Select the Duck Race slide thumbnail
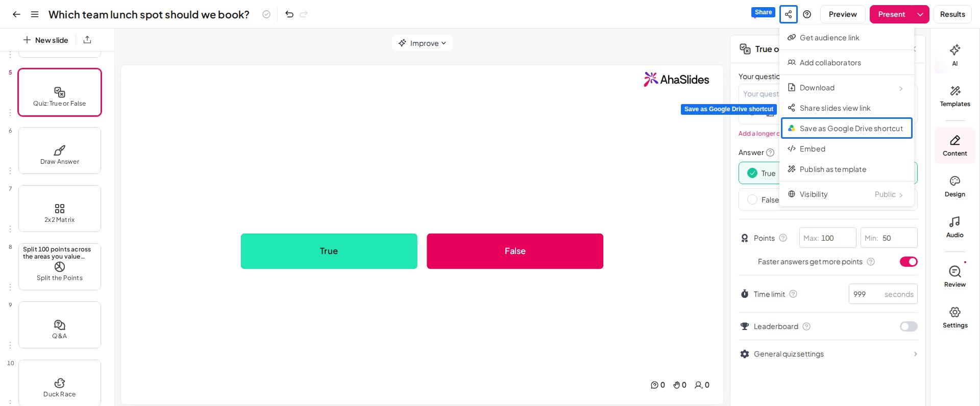Viewport: 980px width, 406px height. [60, 383]
